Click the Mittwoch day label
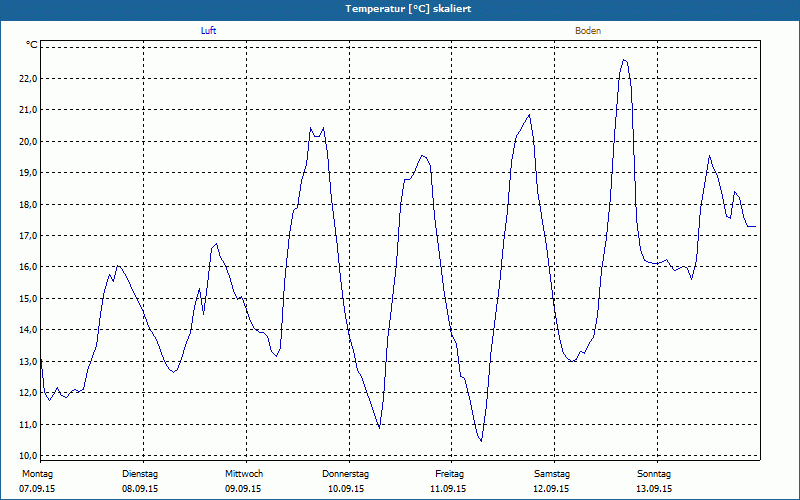The height and width of the screenshot is (500, 800). click(244, 474)
